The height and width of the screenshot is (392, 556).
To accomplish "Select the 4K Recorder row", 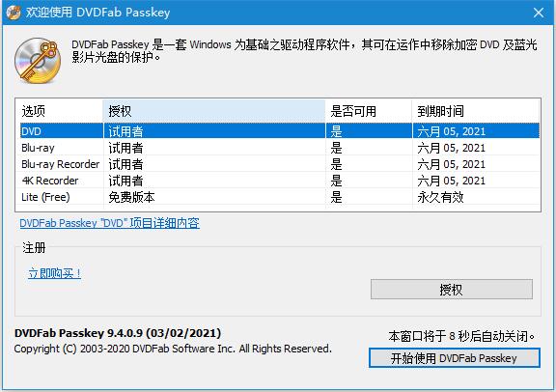I will pyautogui.click(x=280, y=181).
